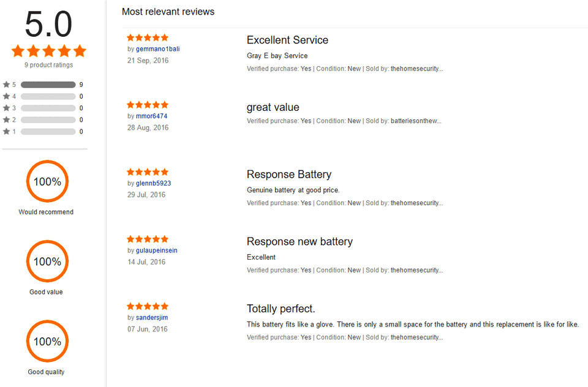Click the 100% Good quality circle
This screenshot has width=588, height=387.
[47, 341]
